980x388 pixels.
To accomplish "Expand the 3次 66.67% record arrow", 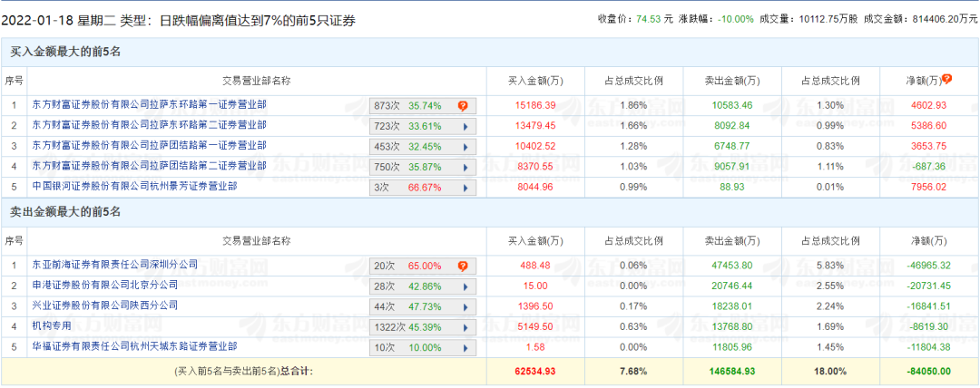I will [465, 187].
